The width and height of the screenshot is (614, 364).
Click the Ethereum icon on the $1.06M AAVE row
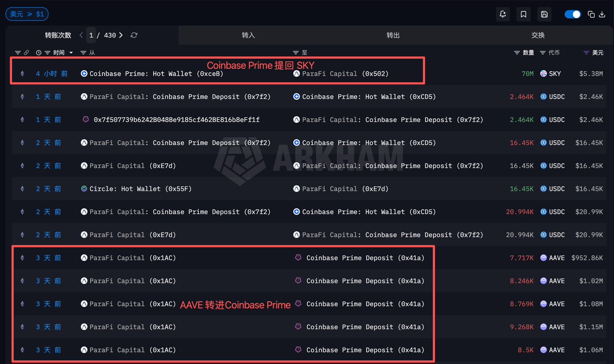click(x=23, y=350)
